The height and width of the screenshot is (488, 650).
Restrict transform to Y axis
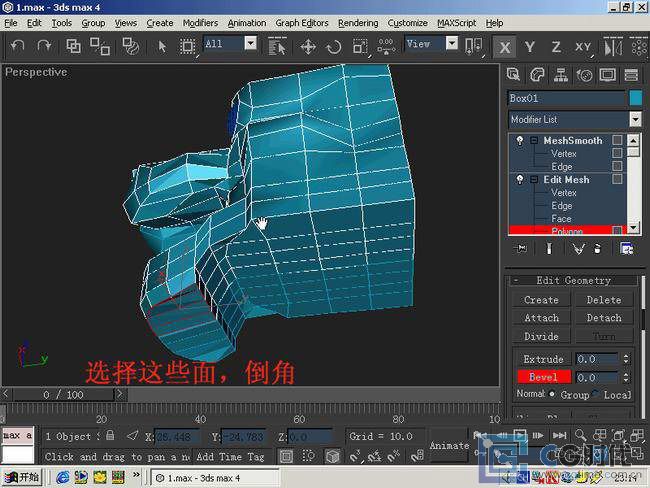[529, 47]
